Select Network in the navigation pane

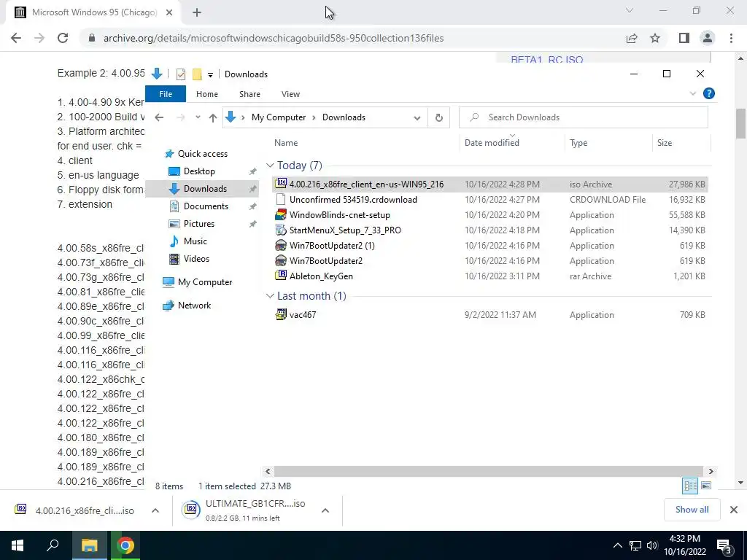[x=194, y=306]
